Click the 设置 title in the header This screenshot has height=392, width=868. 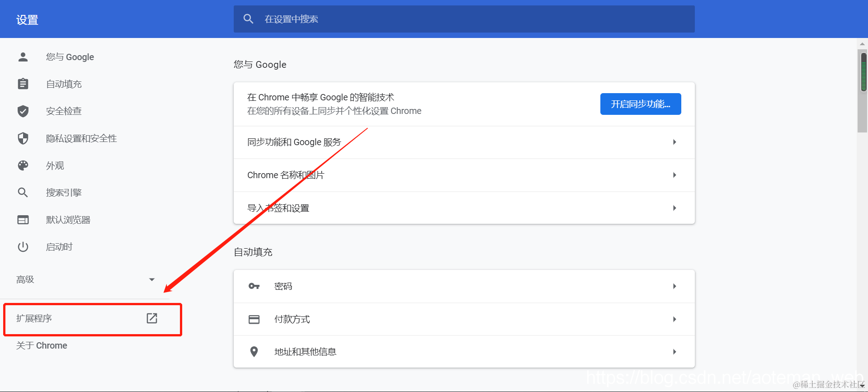tap(27, 20)
